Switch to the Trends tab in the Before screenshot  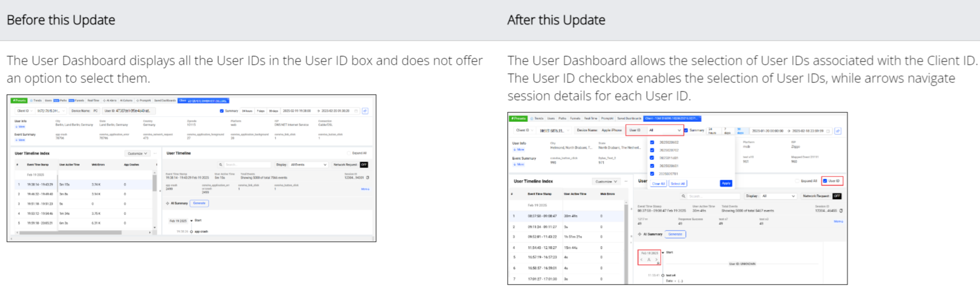point(36,101)
